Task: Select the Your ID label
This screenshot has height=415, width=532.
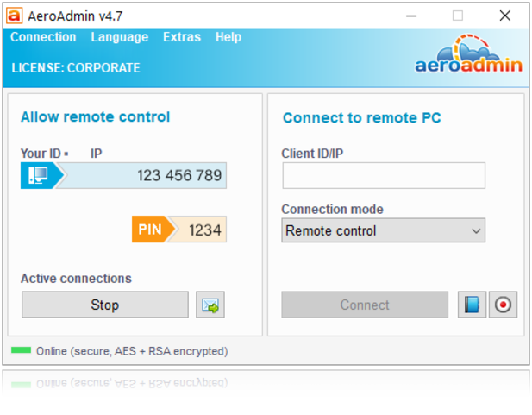Action: point(41,154)
